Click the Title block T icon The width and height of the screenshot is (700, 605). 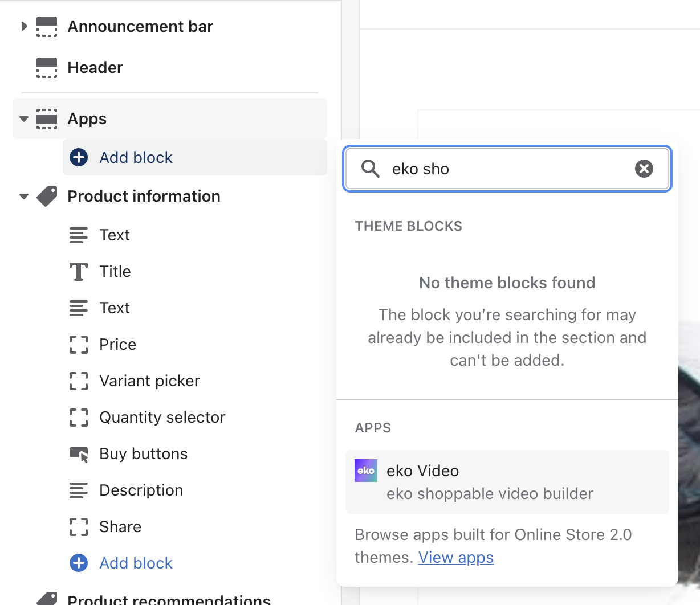(79, 272)
